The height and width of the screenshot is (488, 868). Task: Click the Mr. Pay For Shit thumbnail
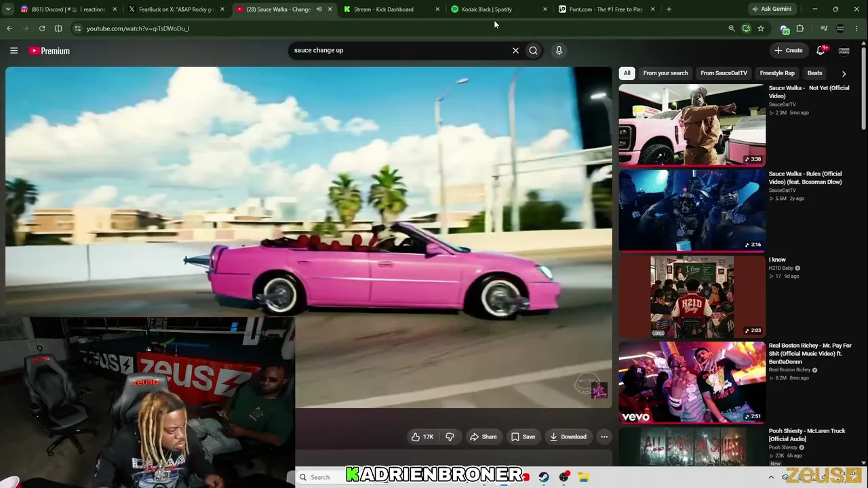[x=692, y=382]
